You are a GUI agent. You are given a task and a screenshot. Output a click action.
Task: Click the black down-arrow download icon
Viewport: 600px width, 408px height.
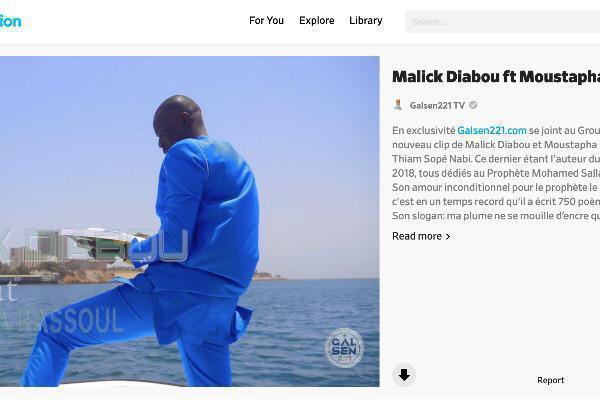point(404,375)
